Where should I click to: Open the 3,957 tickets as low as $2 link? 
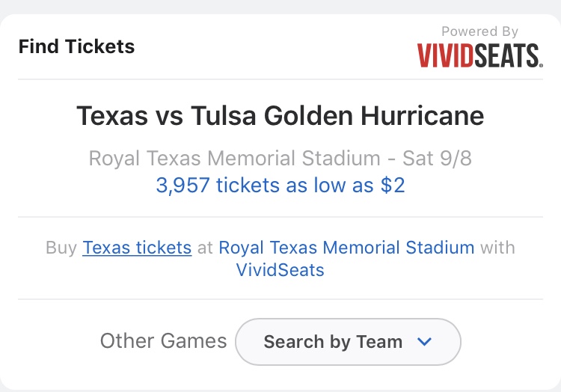coord(280,186)
